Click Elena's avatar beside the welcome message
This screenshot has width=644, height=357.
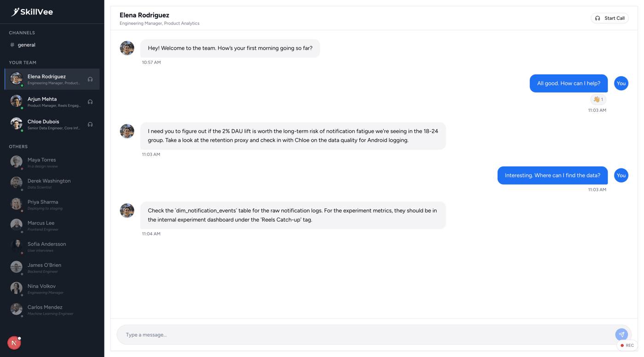tap(127, 48)
